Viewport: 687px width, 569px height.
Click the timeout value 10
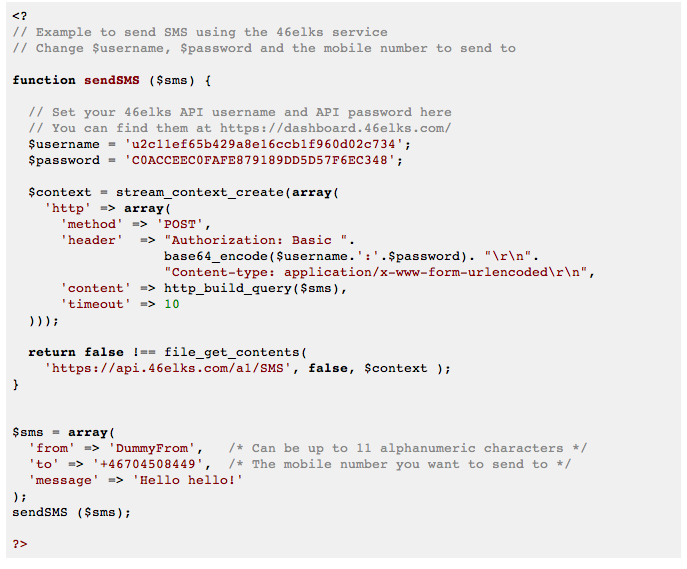tap(172, 304)
